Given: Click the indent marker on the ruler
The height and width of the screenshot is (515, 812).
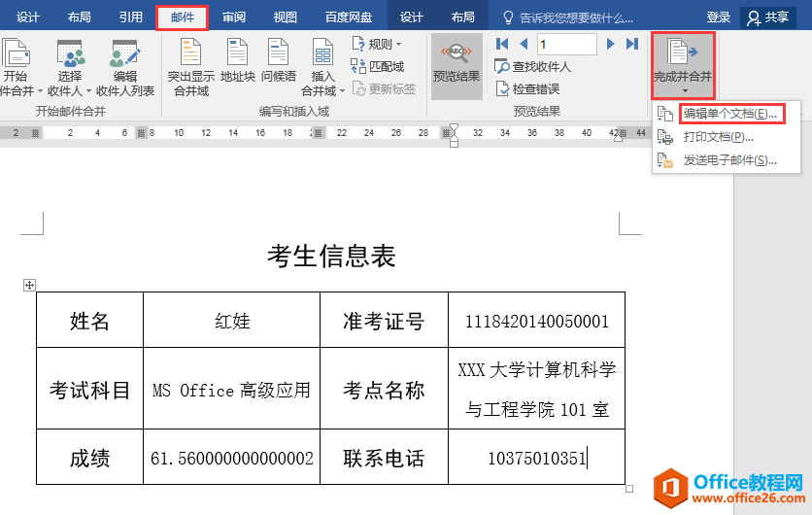Looking at the screenshot, I should (455, 135).
